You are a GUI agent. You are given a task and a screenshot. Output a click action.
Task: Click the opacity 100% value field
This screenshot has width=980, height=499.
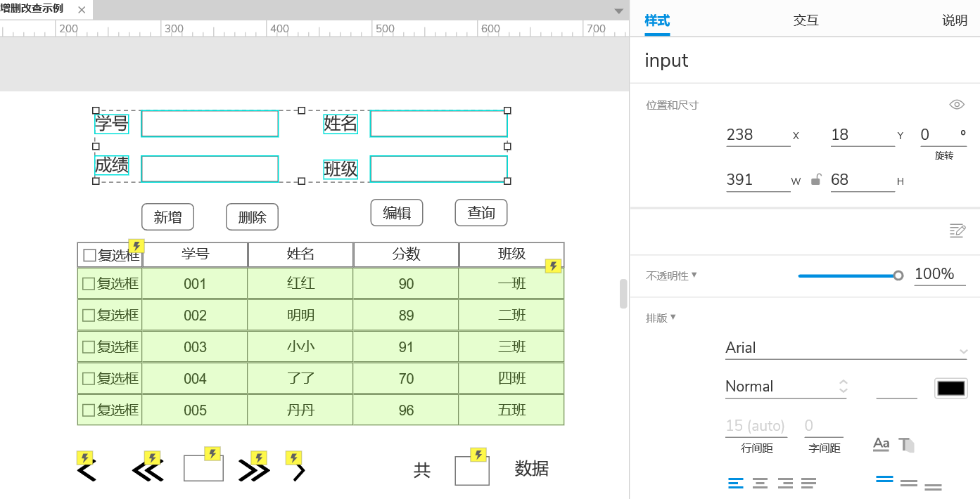click(x=940, y=274)
